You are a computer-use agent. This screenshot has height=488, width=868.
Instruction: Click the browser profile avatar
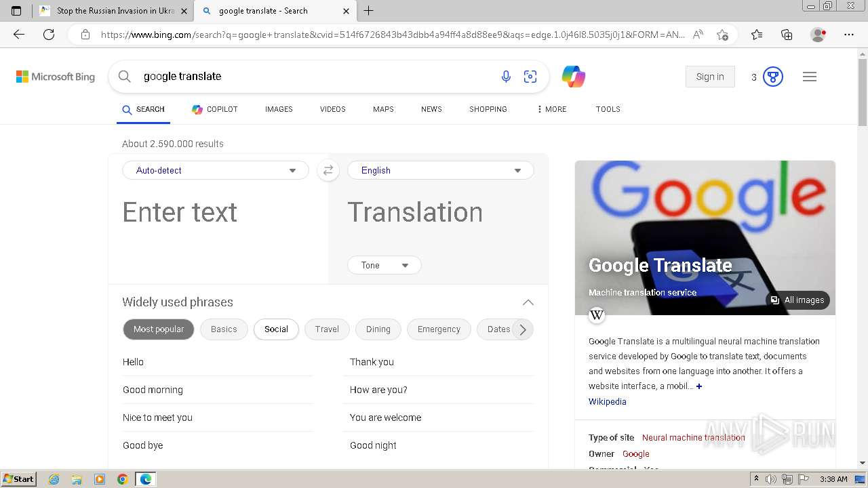coord(818,35)
